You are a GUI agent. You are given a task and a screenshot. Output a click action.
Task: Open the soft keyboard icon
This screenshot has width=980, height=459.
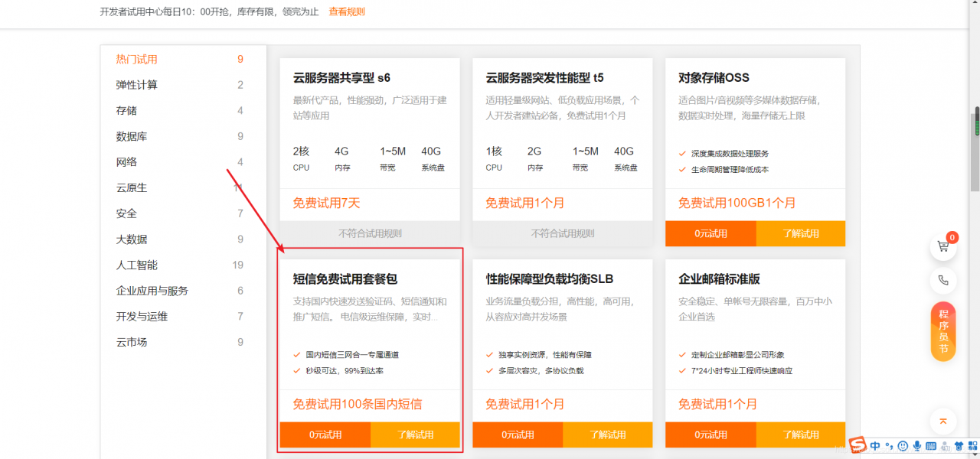click(931, 446)
